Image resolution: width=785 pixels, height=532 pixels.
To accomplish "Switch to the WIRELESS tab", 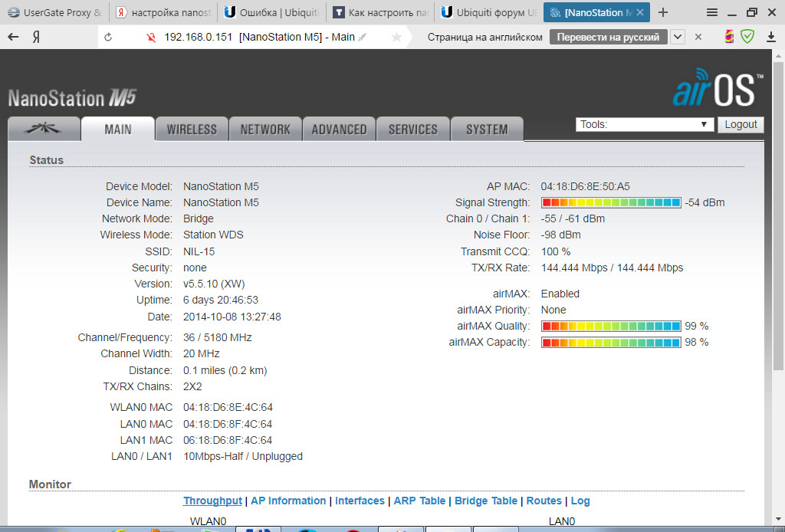I will click(192, 129).
